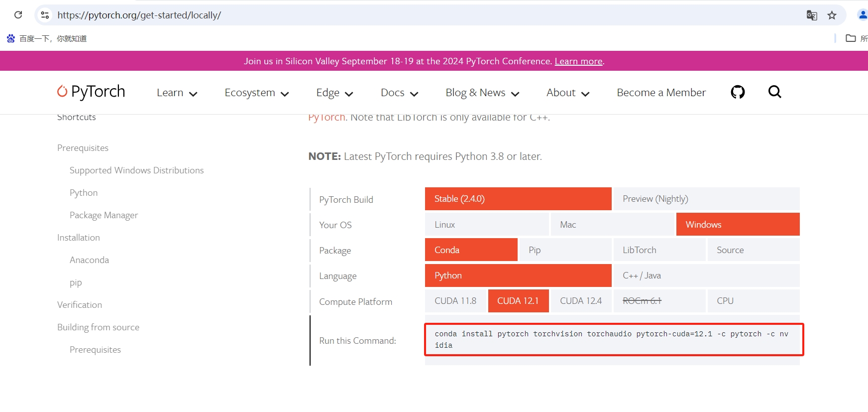The image size is (868, 412).
Task: Click the Run this Command label
Action: (357, 341)
